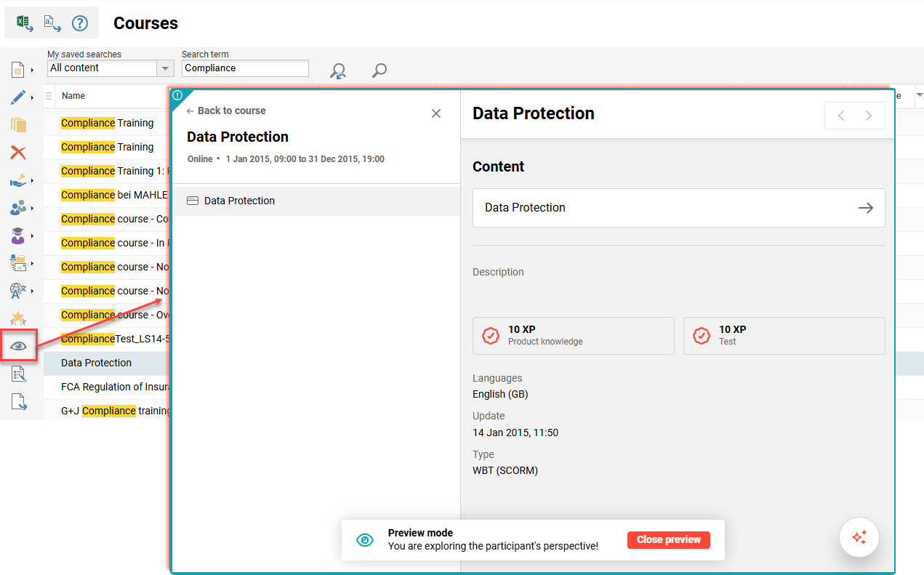The height and width of the screenshot is (575, 924).
Task: Select Data Protection row in Courses list
Action: 97,363
